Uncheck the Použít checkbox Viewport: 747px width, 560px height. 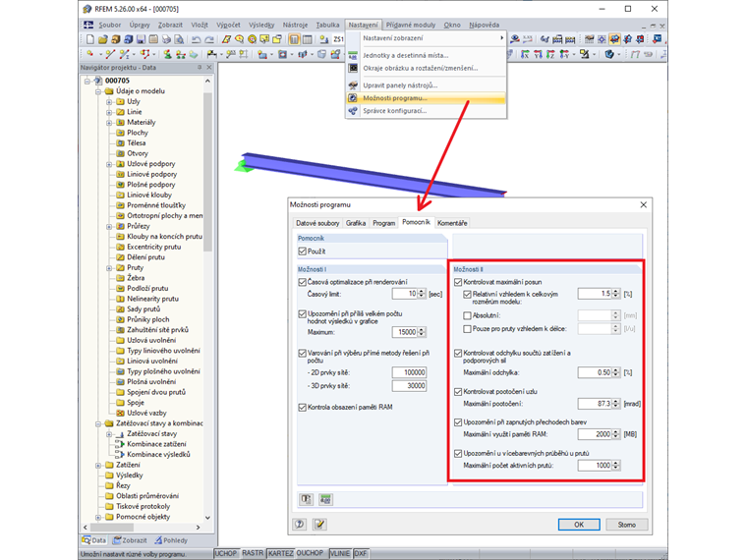(302, 252)
